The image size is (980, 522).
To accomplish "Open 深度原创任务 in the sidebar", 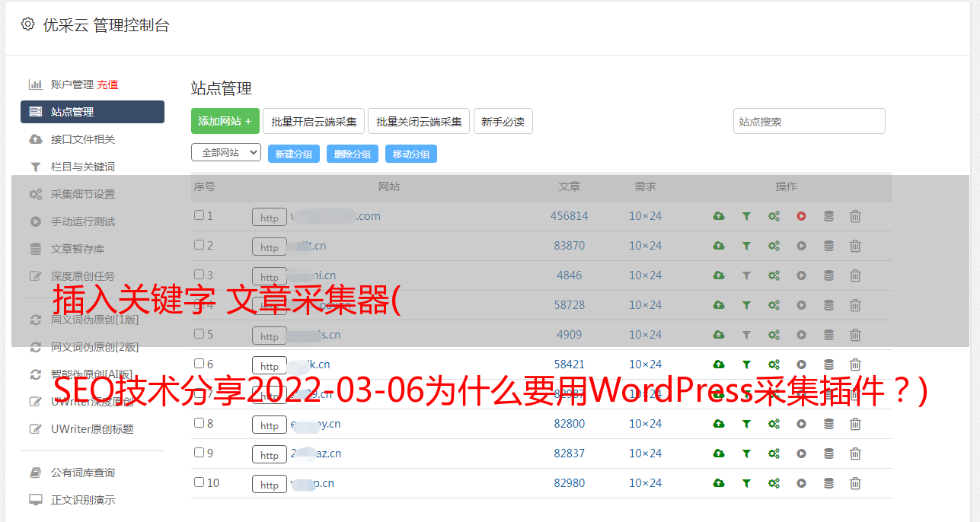I will pyautogui.click(x=83, y=276).
